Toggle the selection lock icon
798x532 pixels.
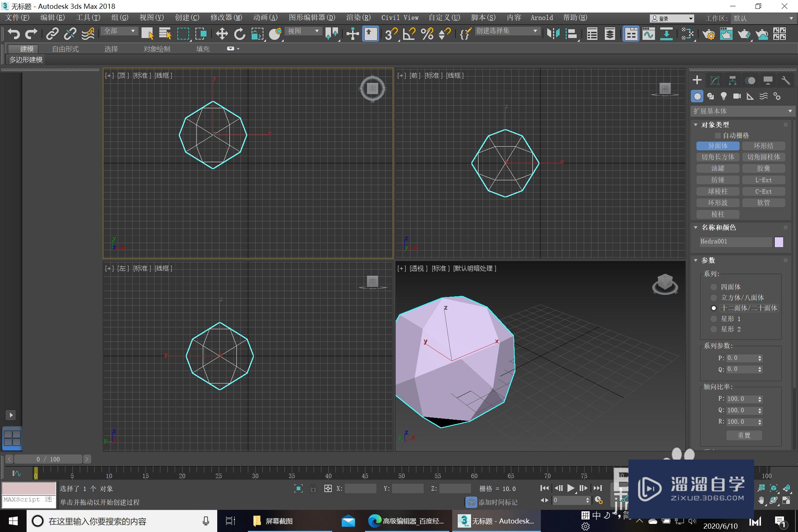(313, 489)
